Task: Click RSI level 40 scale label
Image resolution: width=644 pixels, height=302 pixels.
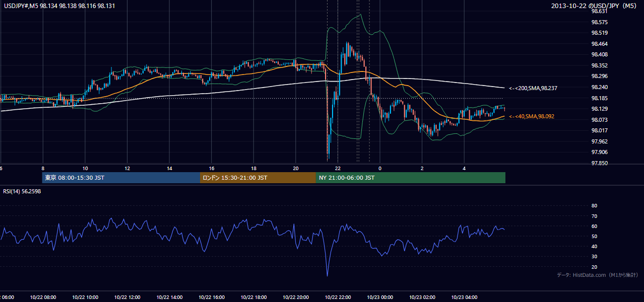Action: coord(594,246)
